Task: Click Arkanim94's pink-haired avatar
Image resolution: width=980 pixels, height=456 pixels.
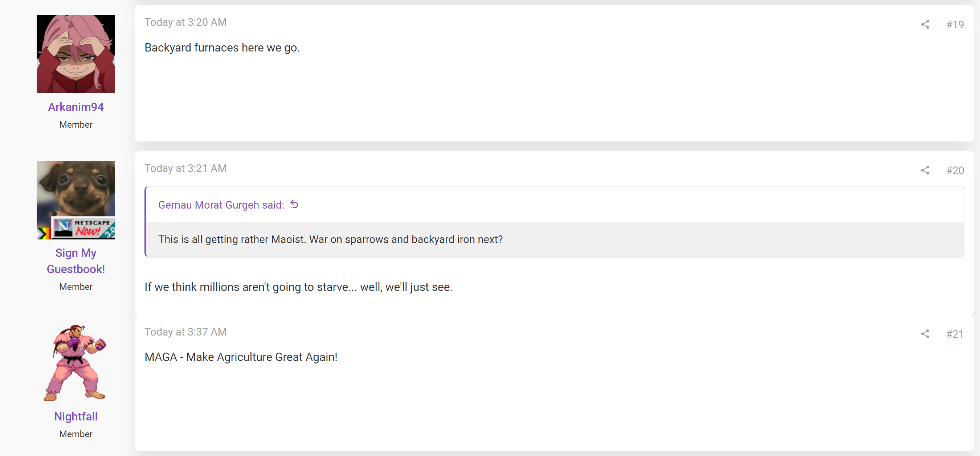Action: (x=76, y=54)
